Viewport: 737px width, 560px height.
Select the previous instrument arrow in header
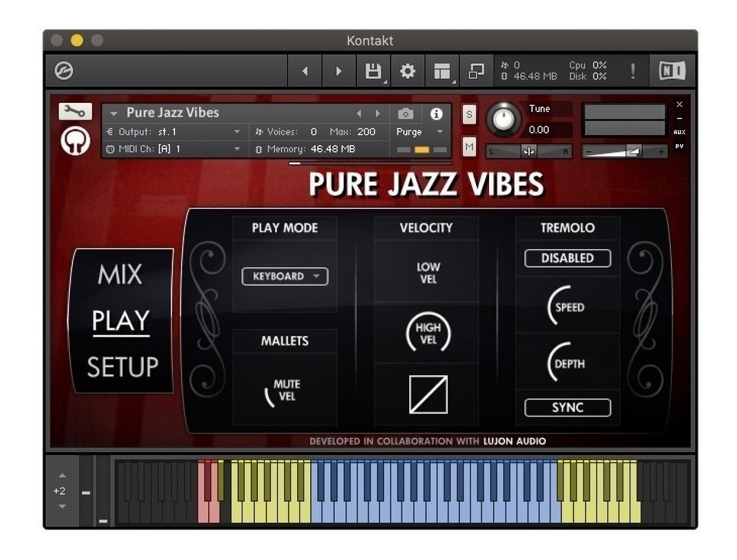(359, 114)
